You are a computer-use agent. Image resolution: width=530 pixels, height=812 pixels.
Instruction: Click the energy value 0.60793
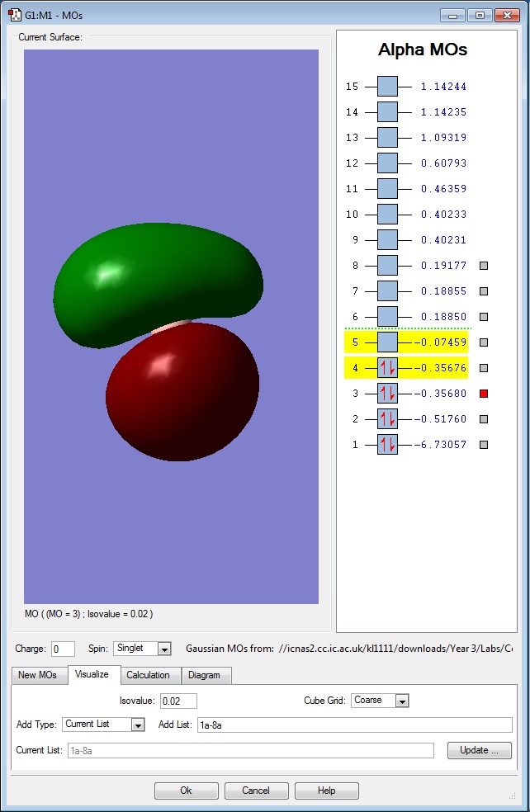click(443, 163)
